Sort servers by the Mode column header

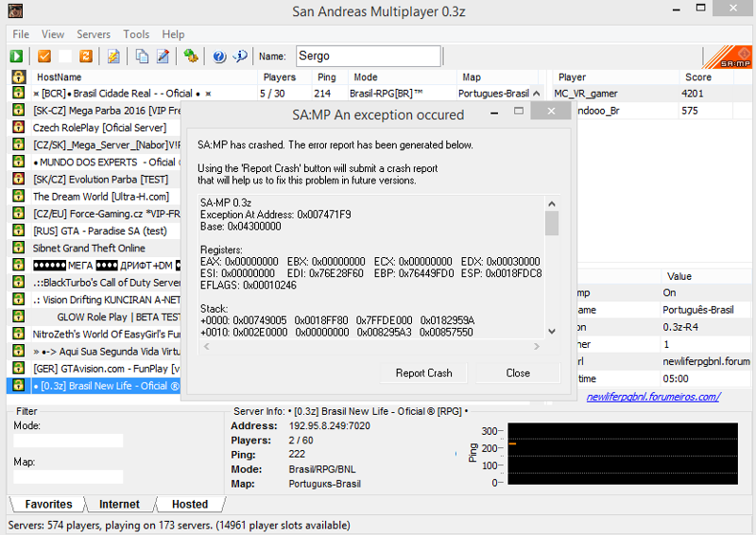403,77
